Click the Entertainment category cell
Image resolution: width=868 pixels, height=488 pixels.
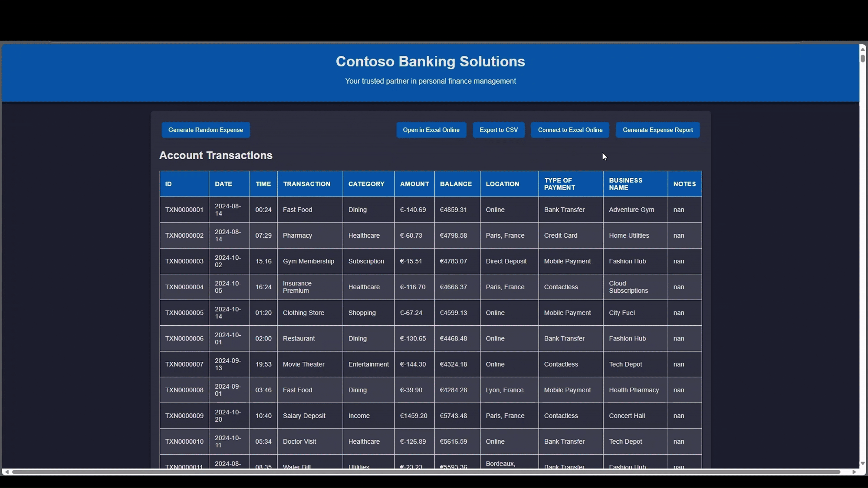[x=368, y=364]
